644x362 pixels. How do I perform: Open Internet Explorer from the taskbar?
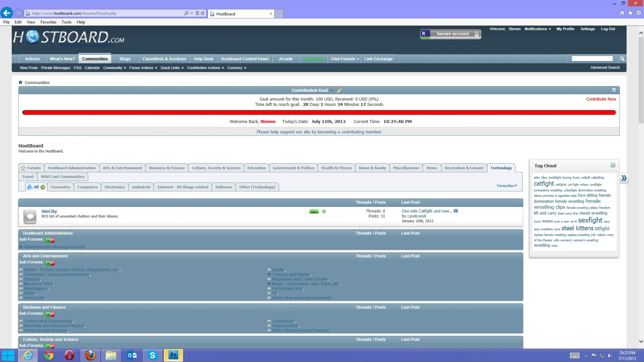[x=28, y=355]
